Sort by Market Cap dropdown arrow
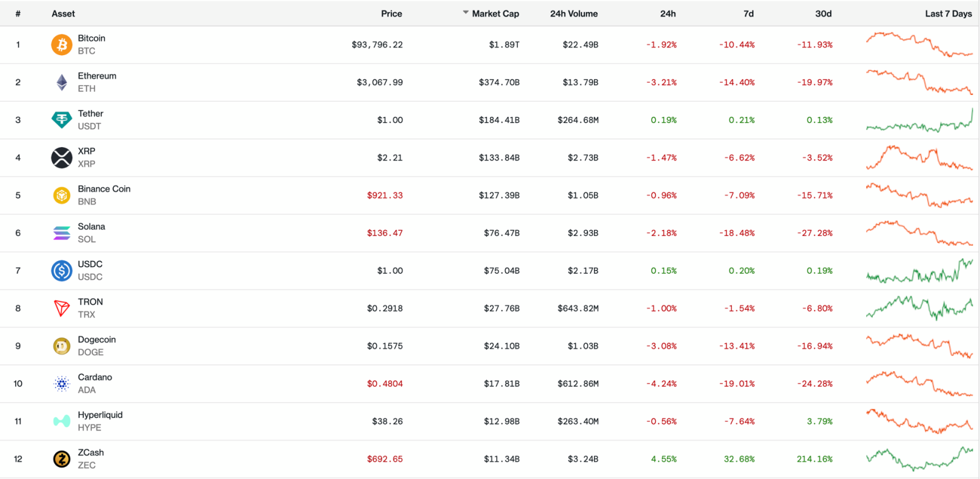This screenshot has height=479, width=980. [466, 13]
